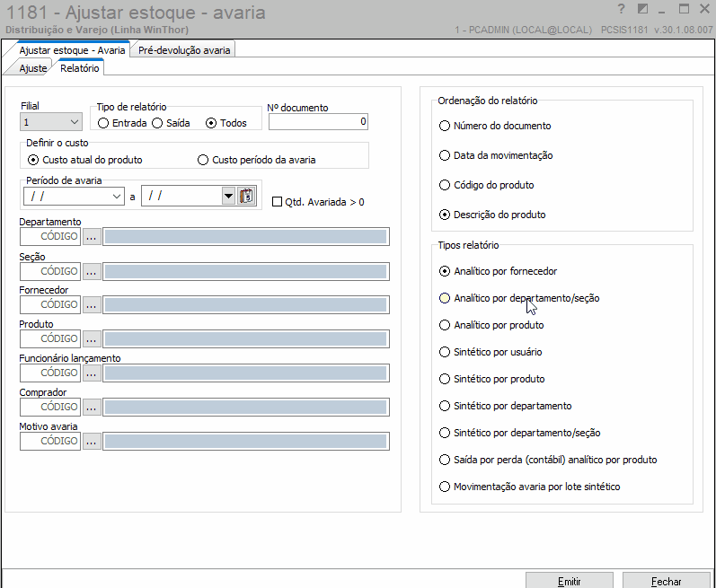Switch to Ajustar estoque - Avaria tab
This screenshot has width=716, height=588.
pyautogui.click(x=72, y=50)
